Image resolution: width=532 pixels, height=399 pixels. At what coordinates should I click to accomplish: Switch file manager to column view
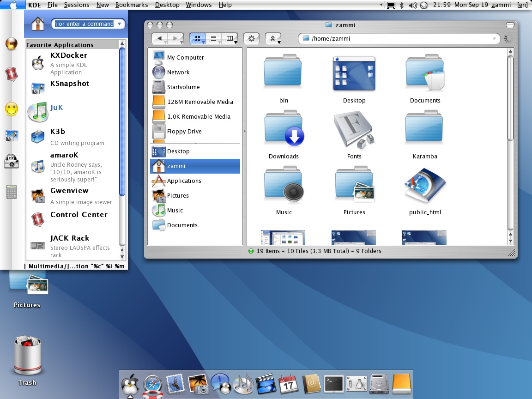tap(230, 38)
